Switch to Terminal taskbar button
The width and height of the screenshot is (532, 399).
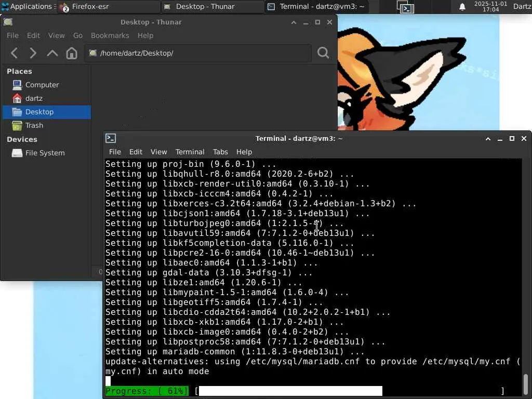(316, 6)
